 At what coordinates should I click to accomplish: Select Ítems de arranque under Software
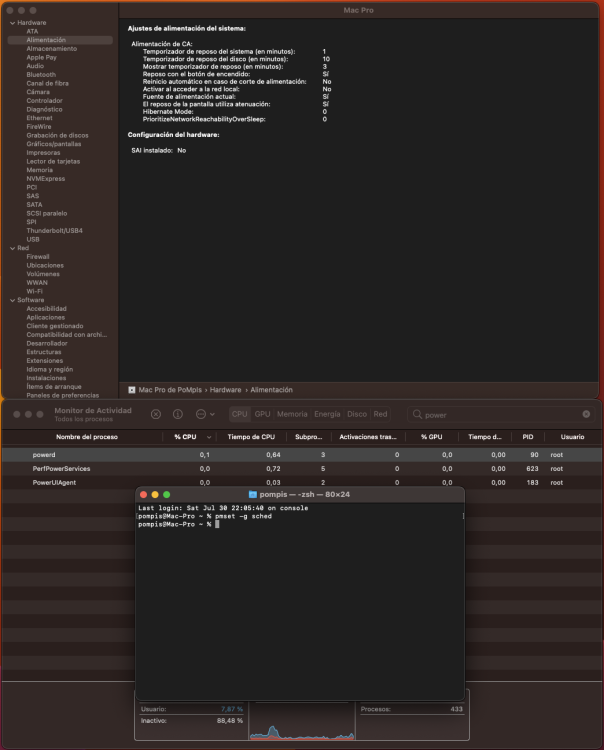54,386
